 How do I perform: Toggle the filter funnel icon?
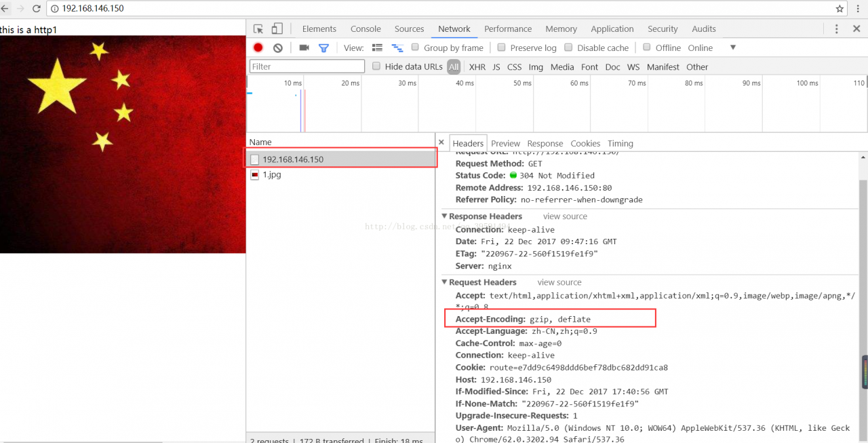(x=323, y=47)
